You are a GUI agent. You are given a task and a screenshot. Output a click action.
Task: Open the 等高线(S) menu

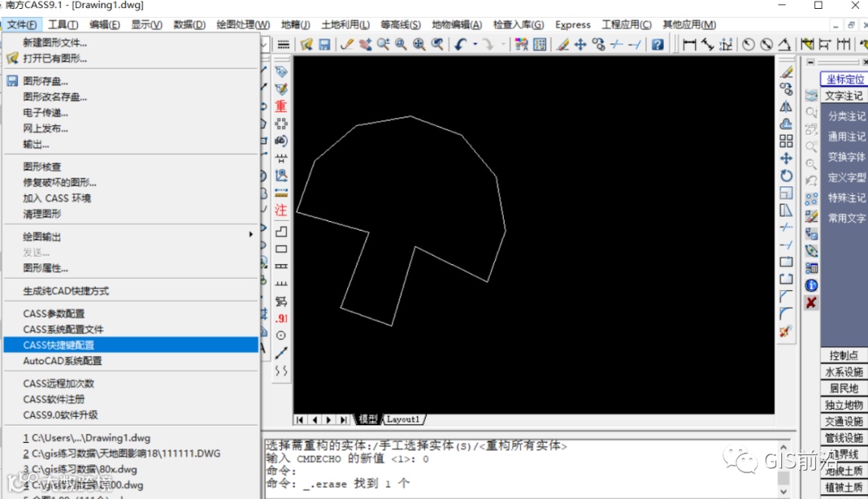pyautogui.click(x=400, y=25)
